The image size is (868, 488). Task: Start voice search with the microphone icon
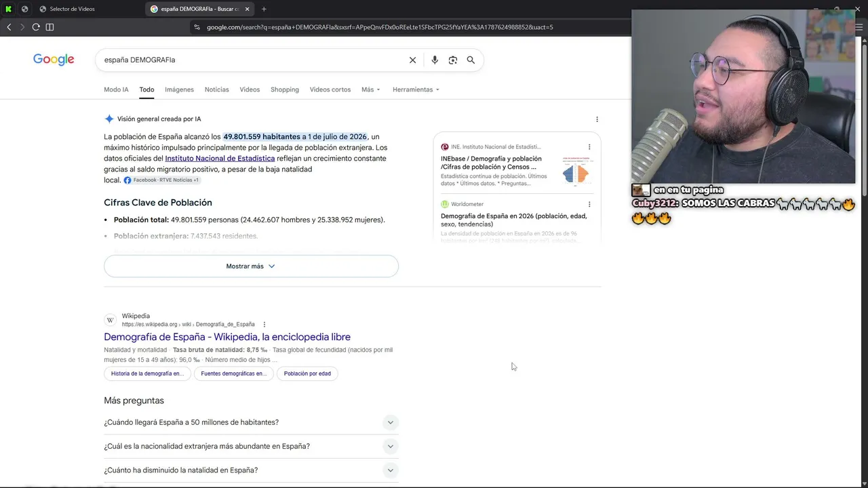[435, 60]
